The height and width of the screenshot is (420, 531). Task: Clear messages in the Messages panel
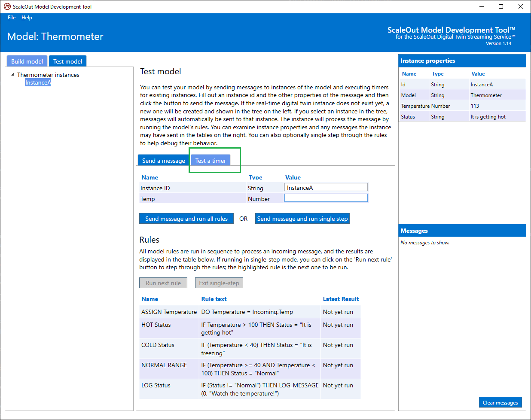point(500,402)
